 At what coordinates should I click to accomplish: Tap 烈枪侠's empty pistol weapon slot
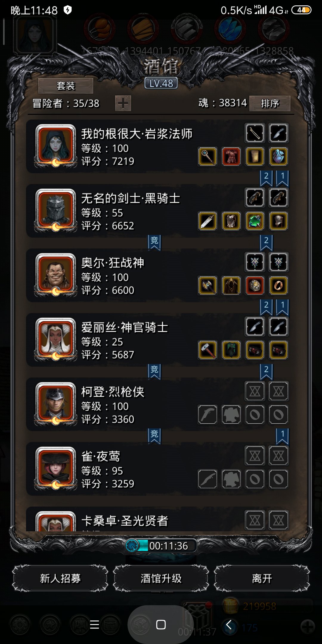[x=208, y=414]
